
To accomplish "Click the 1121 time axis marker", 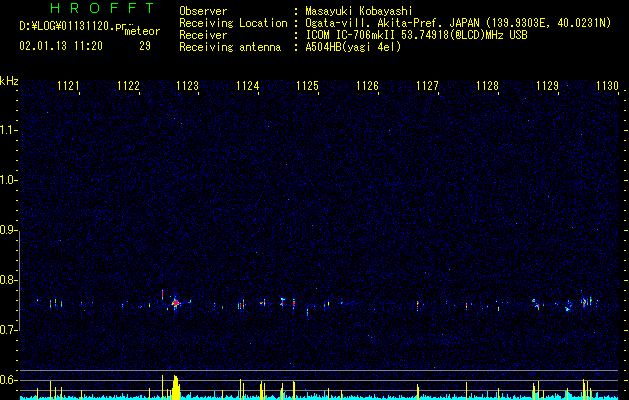I will (x=68, y=86).
